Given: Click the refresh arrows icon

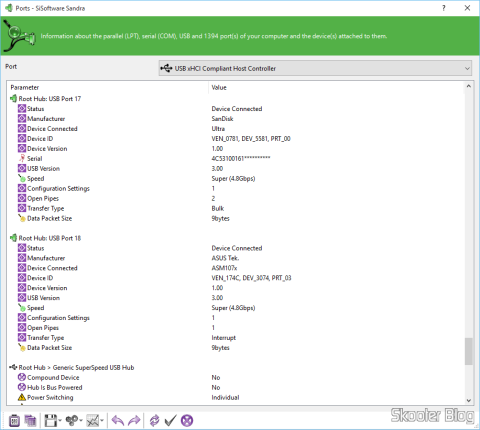Looking at the screenshot, I should 154,421.
